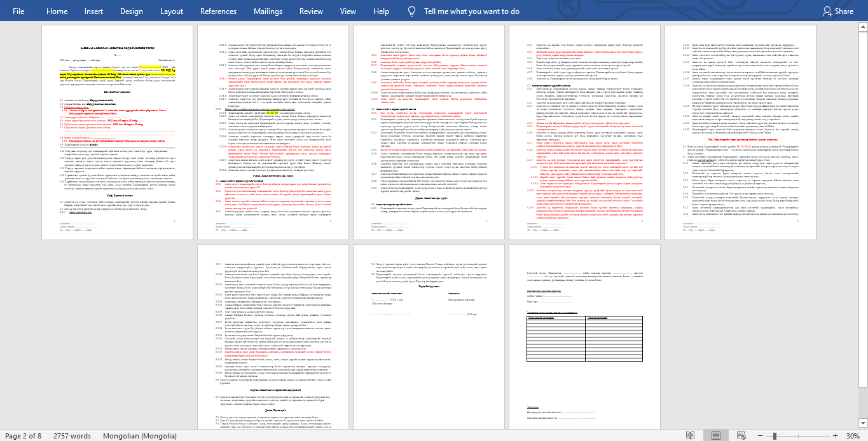Image resolution: width=868 pixels, height=441 pixels.
Task: Switch to the Insert tab
Action: pos(93,11)
